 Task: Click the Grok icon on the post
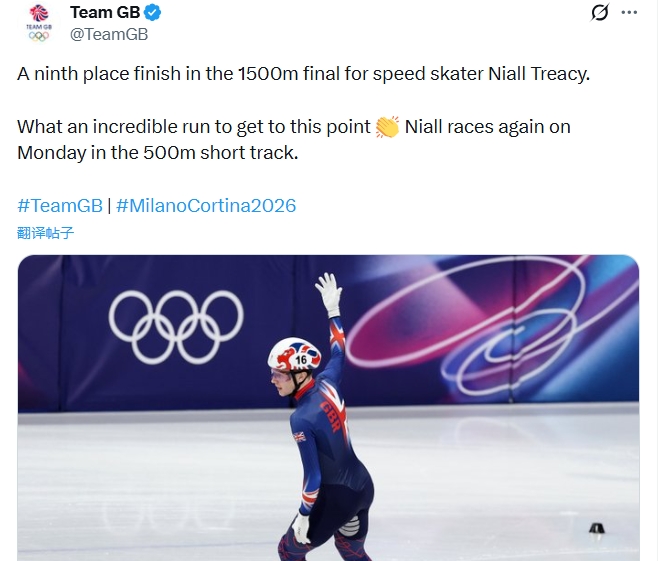pyautogui.click(x=600, y=13)
